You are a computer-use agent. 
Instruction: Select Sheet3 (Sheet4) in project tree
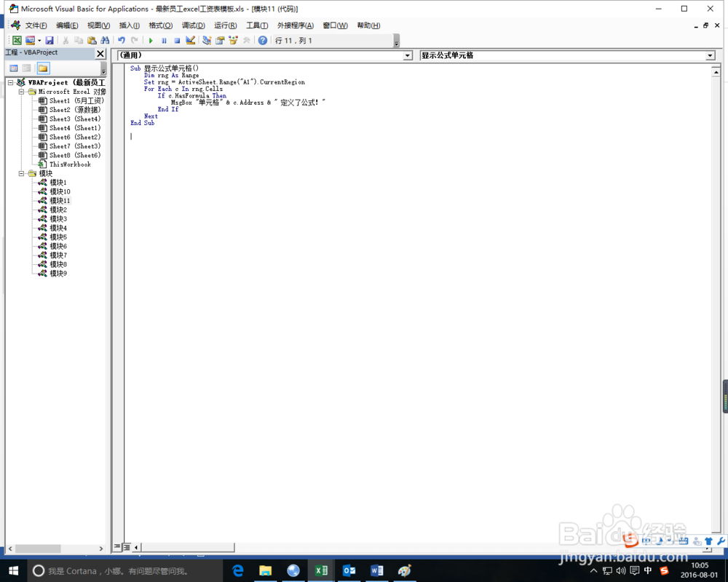tap(69, 119)
